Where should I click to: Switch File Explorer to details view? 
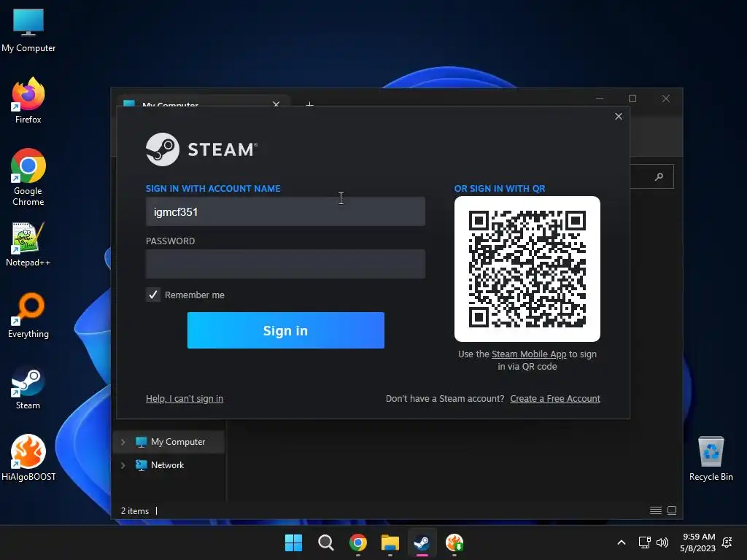(656, 510)
